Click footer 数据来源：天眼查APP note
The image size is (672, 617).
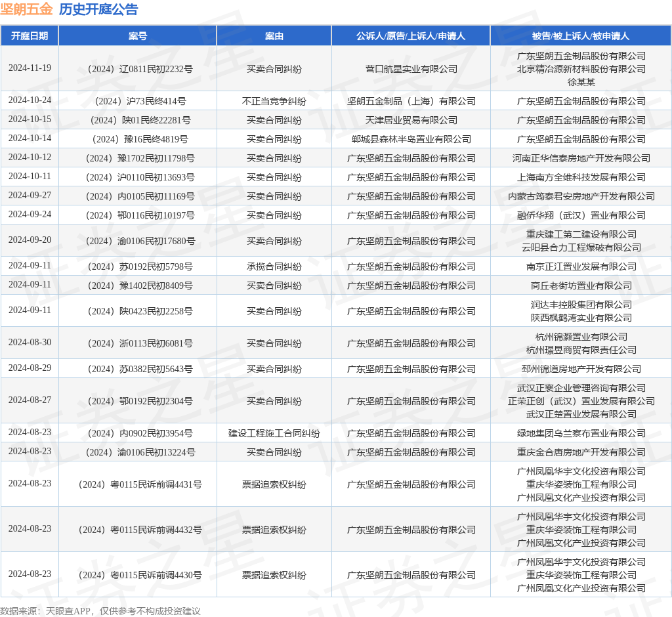(100, 611)
